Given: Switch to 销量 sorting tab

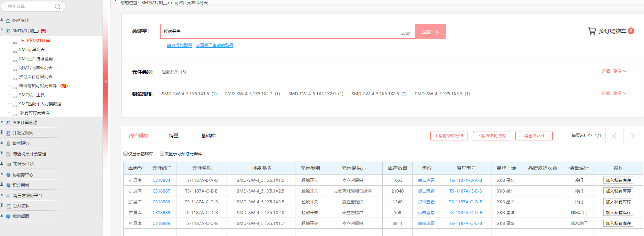Looking at the screenshot, I should (x=173, y=136).
